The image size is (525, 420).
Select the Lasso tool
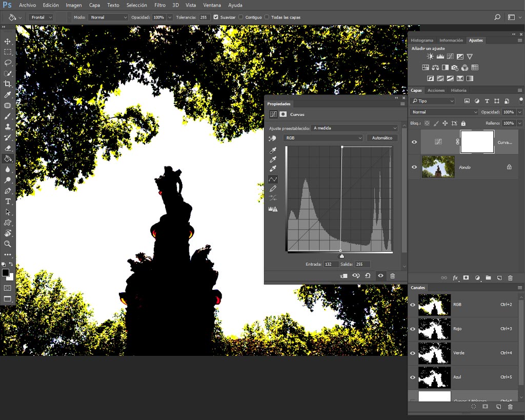7,63
